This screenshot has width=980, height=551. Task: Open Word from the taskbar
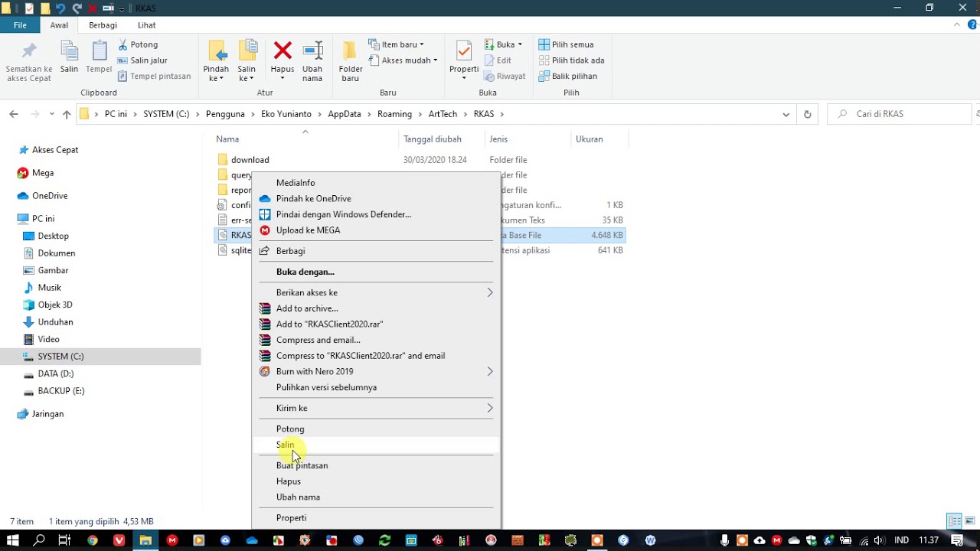(x=650, y=540)
